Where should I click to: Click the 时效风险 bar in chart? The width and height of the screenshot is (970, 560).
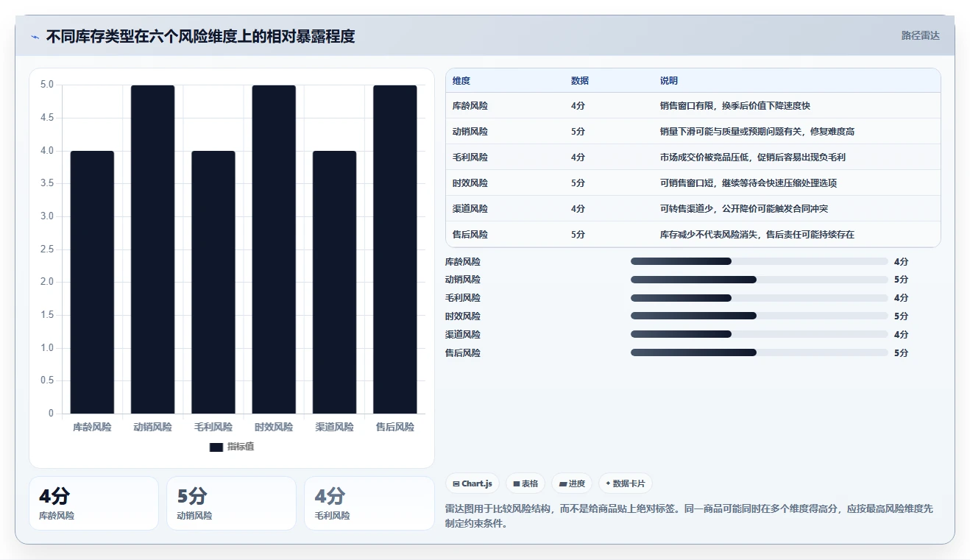(274, 249)
